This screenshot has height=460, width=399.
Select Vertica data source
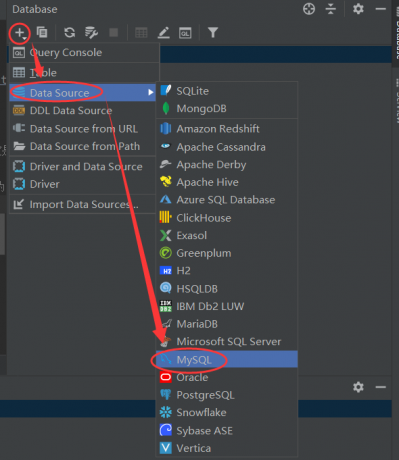click(x=227, y=448)
